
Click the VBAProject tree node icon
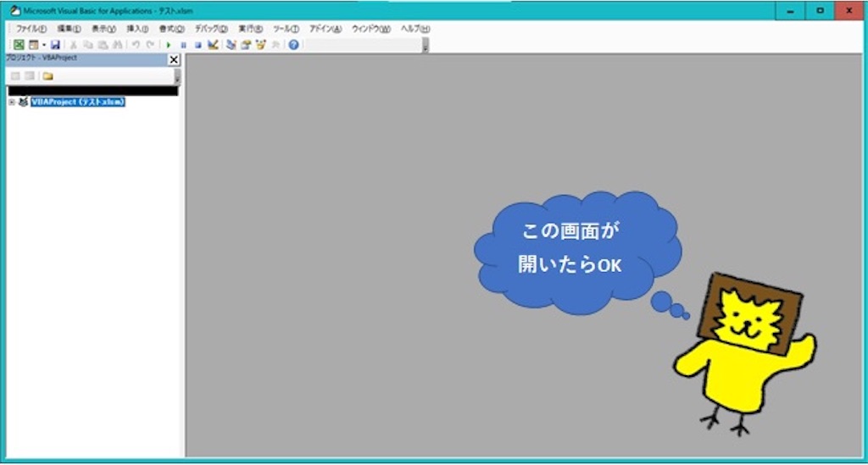[x=23, y=102]
